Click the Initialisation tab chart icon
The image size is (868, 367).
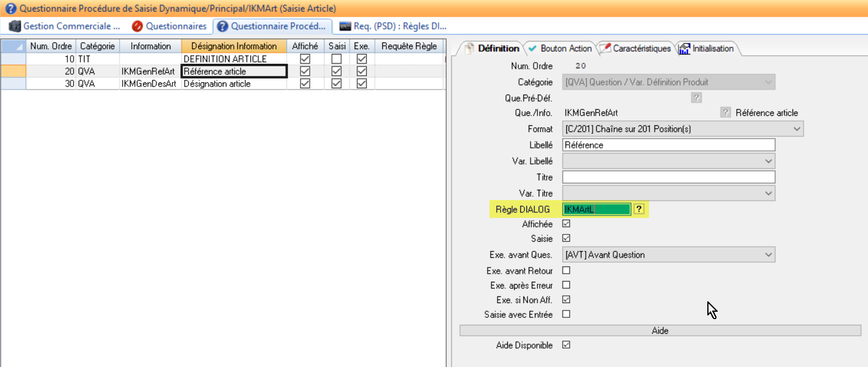click(x=685, y=48)
